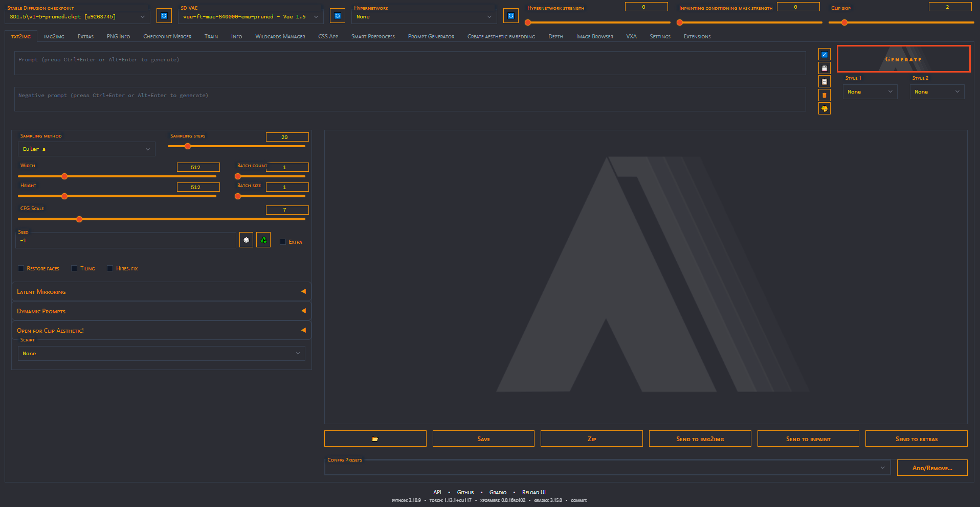This screenshot has width=980, height=507.
Task: Click the Zip button
Action: click(x=592, y=439)
